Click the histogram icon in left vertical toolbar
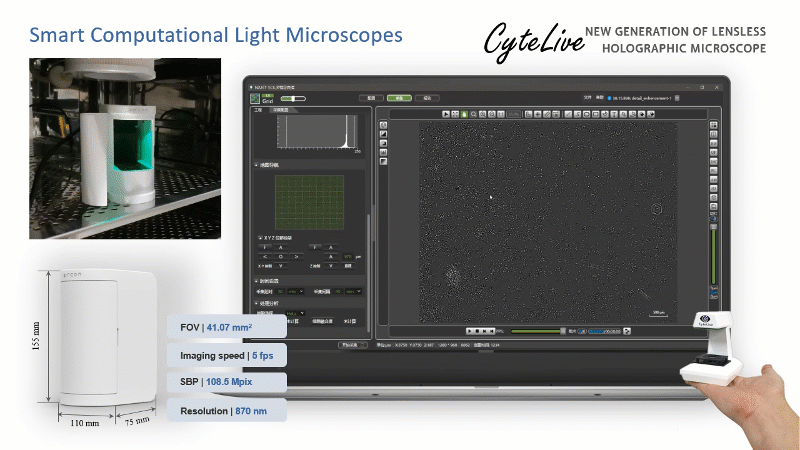 click(x=384, y=153)
